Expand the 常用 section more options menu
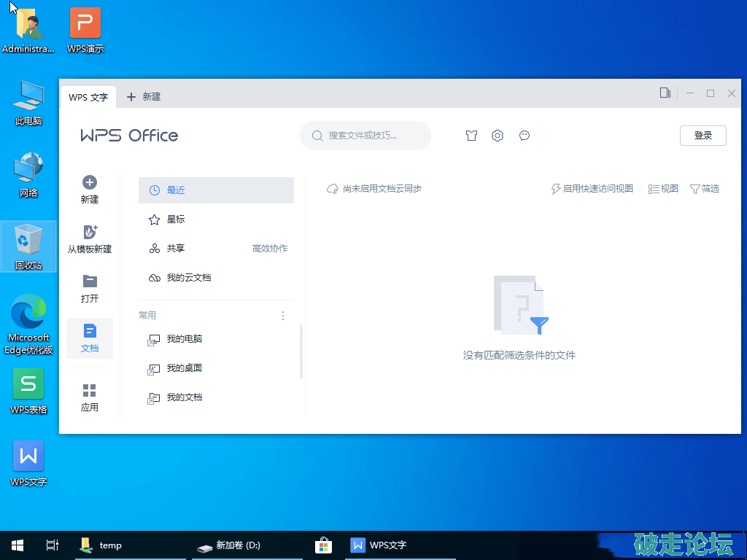Viewport: 747px width, 560px height. (x=283, y=316)
